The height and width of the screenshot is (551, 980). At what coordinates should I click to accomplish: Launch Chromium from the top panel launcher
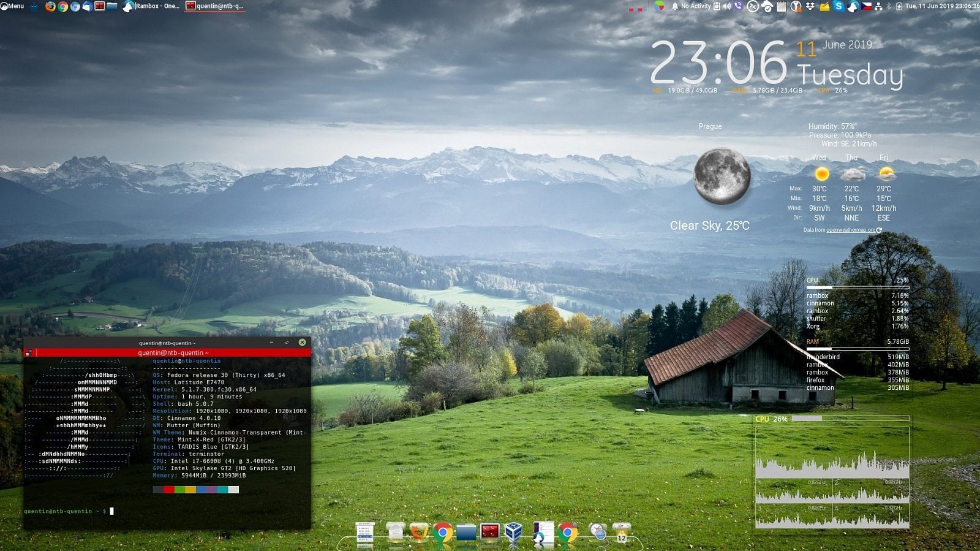pos(75,6)
